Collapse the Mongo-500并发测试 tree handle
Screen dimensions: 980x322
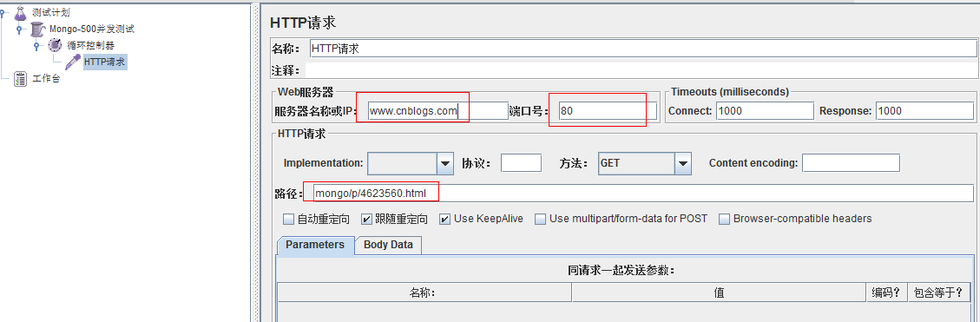20,29
